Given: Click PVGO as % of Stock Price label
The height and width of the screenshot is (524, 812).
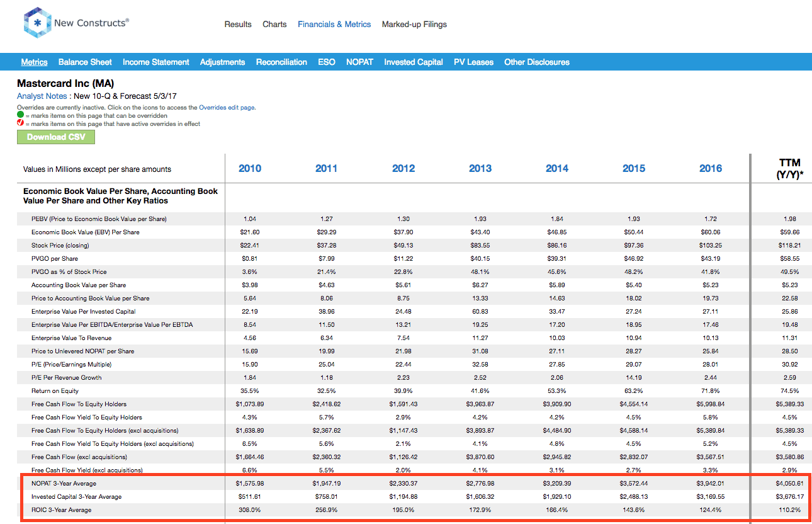Looking at the screenshot, I should (69, 272).
